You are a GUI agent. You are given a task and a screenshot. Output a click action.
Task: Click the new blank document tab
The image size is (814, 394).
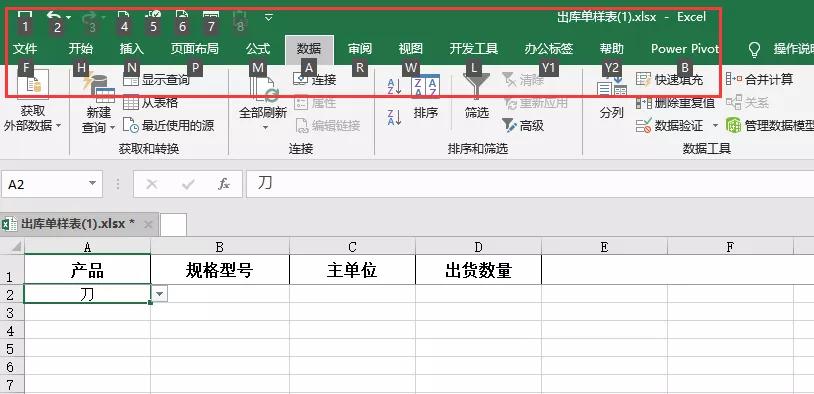(x=173, y=225)
